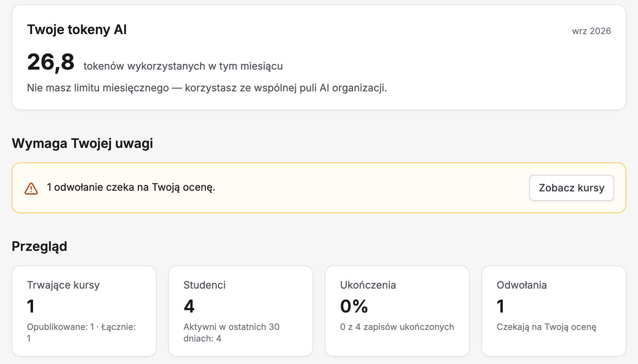Screen dimensions: 638x364
Task: Click '0 z 4 zapisów ukończonych' text
Action: pyautogui.click(x=397, y=327)
